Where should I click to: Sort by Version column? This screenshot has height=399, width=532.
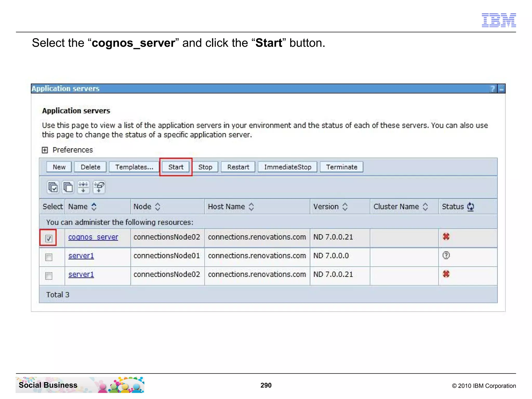coord(345,207)
